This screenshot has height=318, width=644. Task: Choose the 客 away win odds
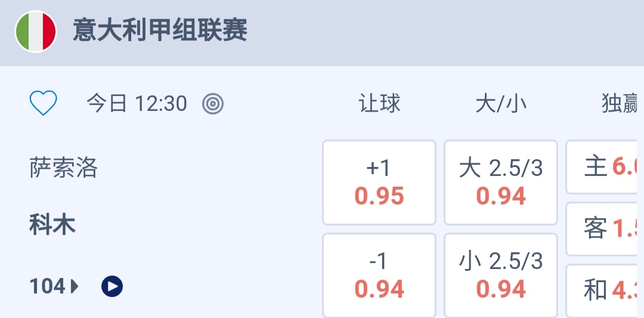coord(605,228)
